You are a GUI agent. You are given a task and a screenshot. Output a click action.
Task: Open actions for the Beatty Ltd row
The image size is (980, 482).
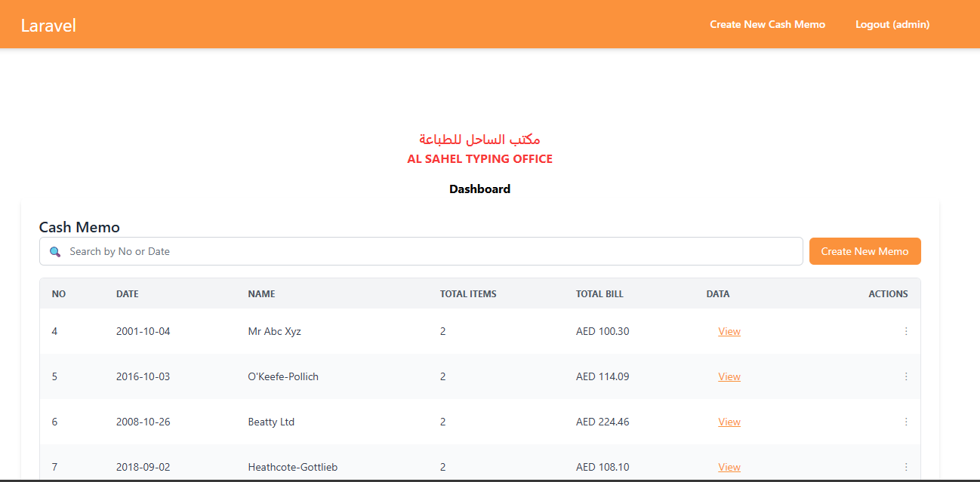pyautogui.click(x=906, y=421)
